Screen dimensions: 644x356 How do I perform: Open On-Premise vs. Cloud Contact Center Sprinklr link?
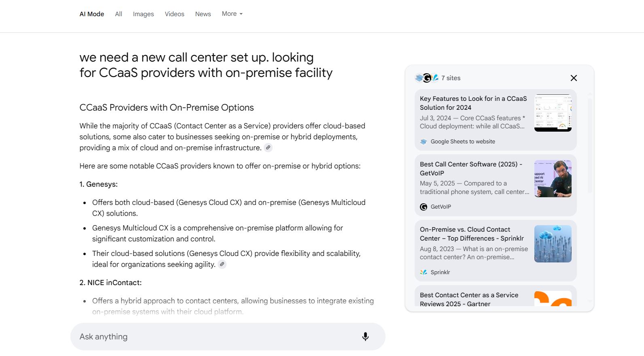[472, 234]
